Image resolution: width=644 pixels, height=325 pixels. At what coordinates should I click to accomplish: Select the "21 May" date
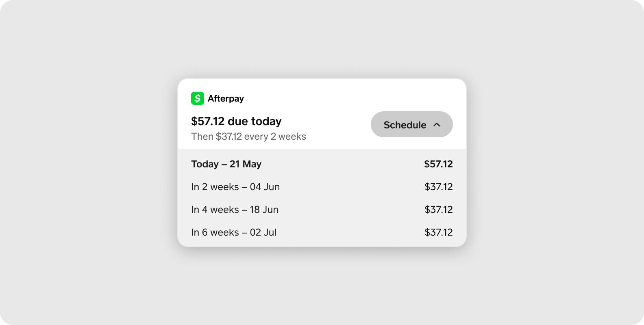pyautogui.click(x=246, y=164)
